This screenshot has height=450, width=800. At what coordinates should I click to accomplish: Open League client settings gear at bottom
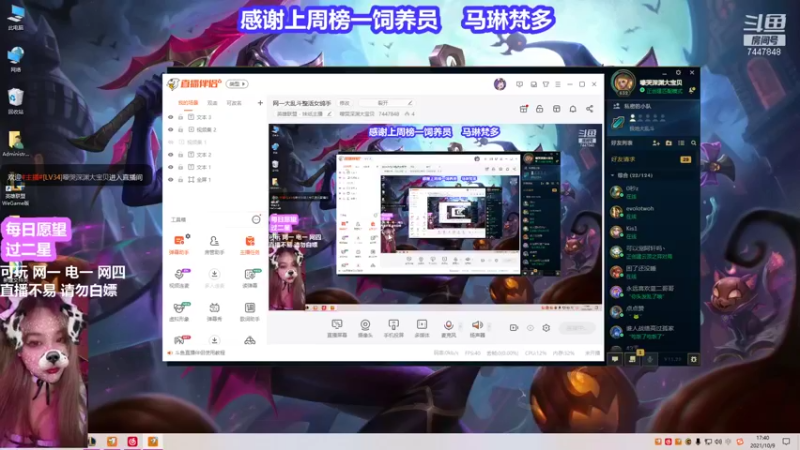coord(693,359)
